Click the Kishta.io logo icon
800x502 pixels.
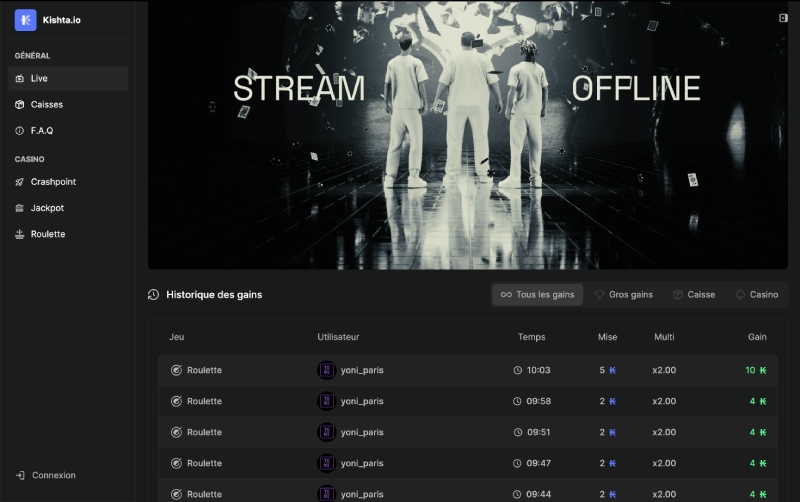point(26,20)
